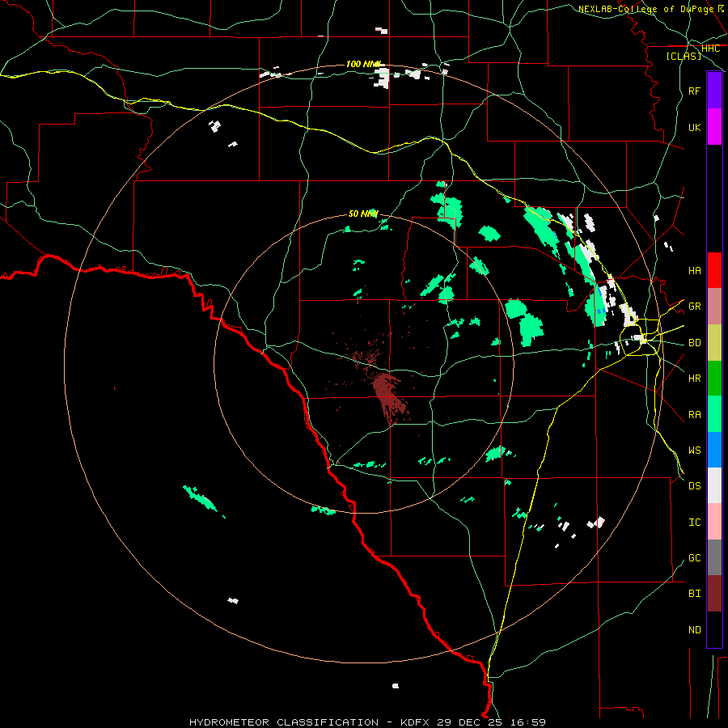Click the BI brown legend swatch
The height and width of the screenshot is (728, 728).
pyautogui.click(x=714, y=594)
